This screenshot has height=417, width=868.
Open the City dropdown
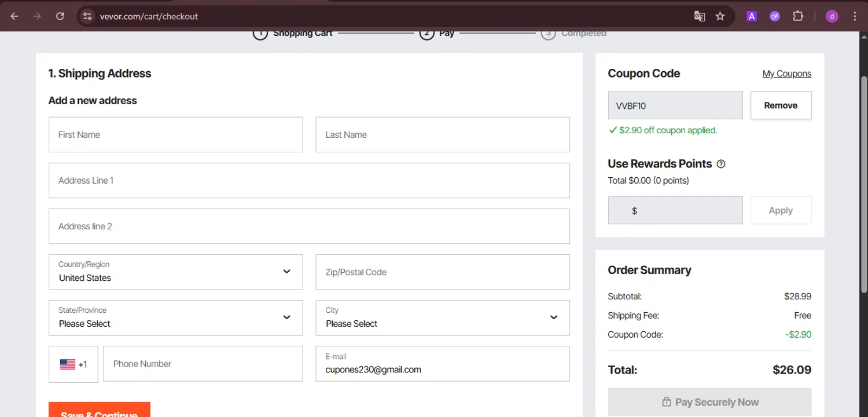click(x=443, y=318)
